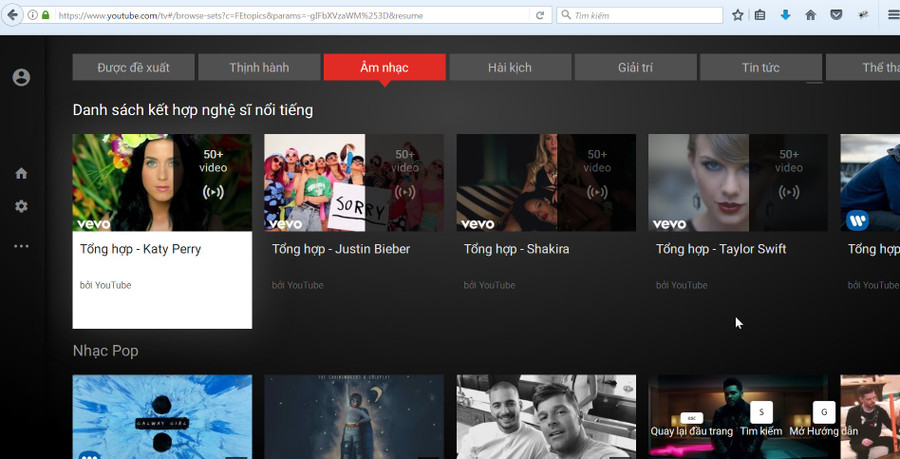
Task: Open site info circle icon in address bar
Action: point(33,15)
